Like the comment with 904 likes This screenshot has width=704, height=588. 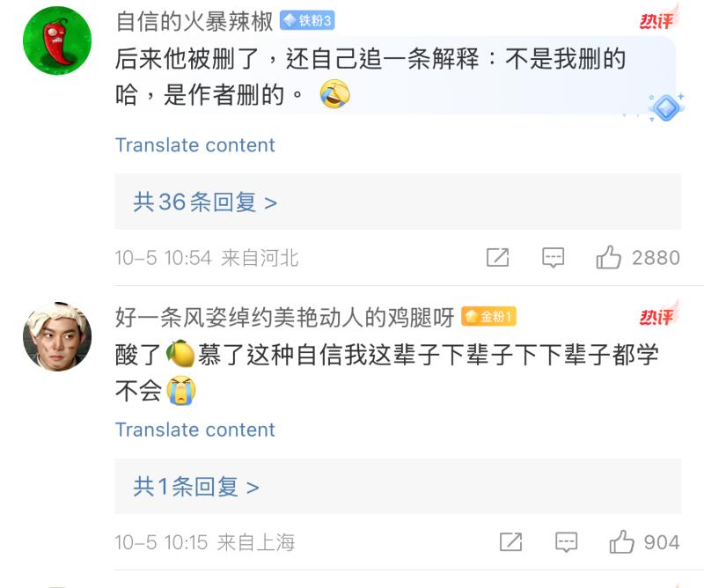(621, 542)
